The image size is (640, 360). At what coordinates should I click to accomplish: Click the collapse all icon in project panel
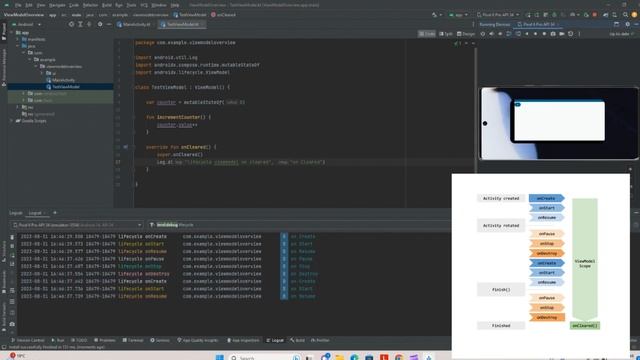pyautogui.click(x=89, y=24)
